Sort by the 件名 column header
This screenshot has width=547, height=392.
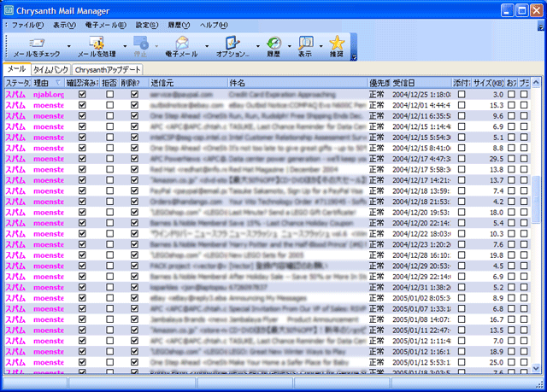pos(298,83)
